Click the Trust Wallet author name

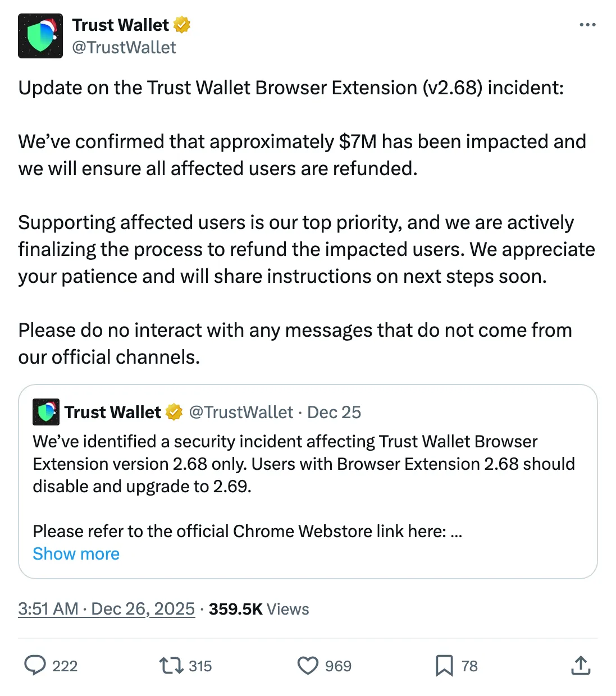(x=120, y=25)
